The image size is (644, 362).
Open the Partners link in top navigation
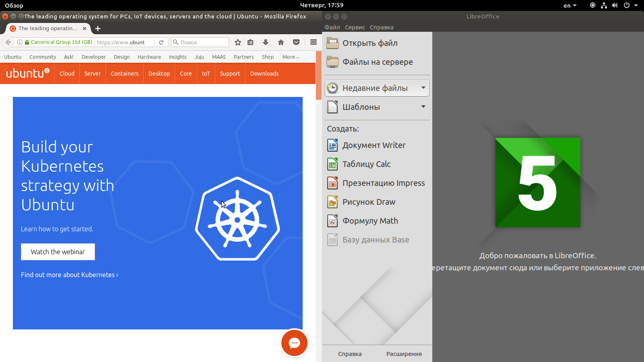pyautogui.click(x=244, y=57)
